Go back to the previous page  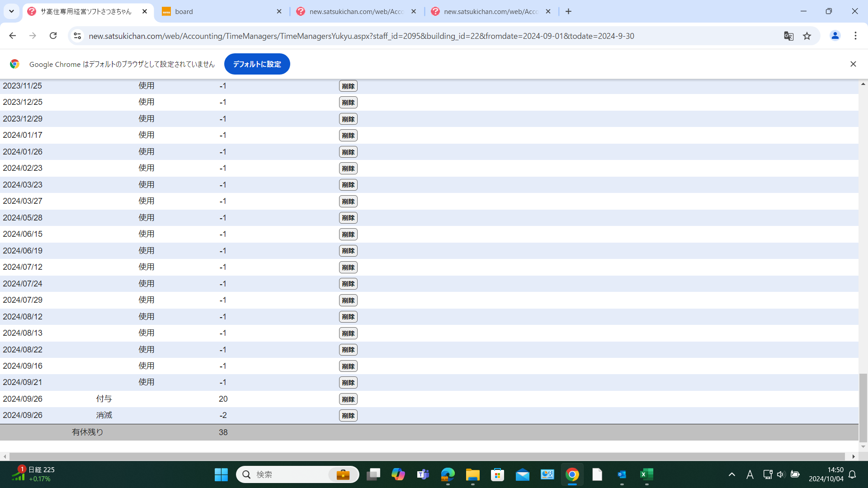point(13,36)
